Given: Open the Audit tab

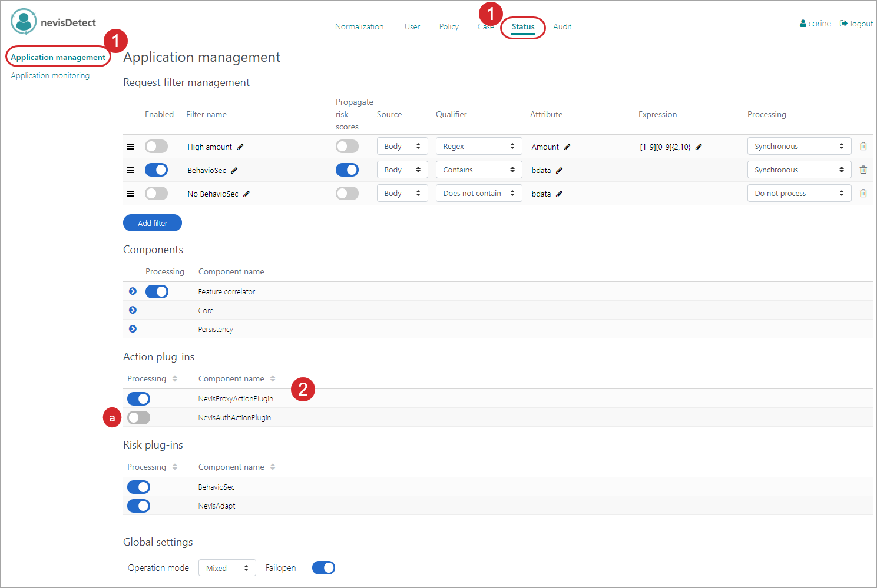Looking at the screenshot, I should (562, 27).
